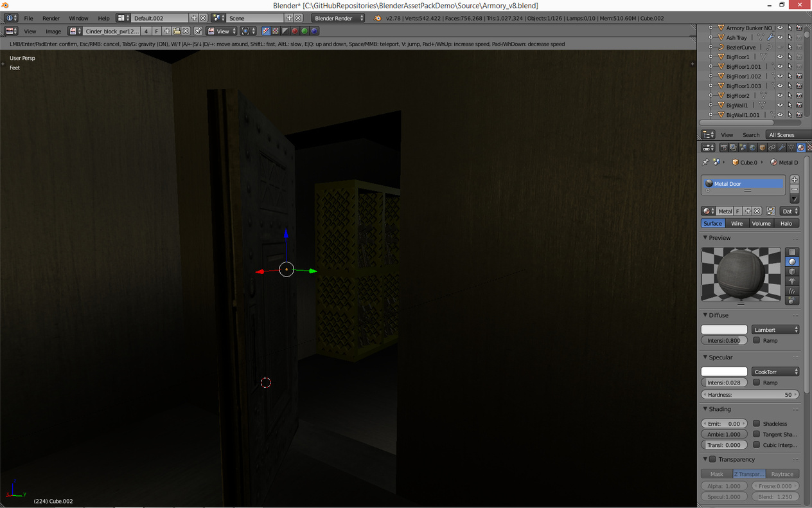Screen dimensions: 812x508
Task: Collapse the Preview panel
Action: (x=705, y=238)
